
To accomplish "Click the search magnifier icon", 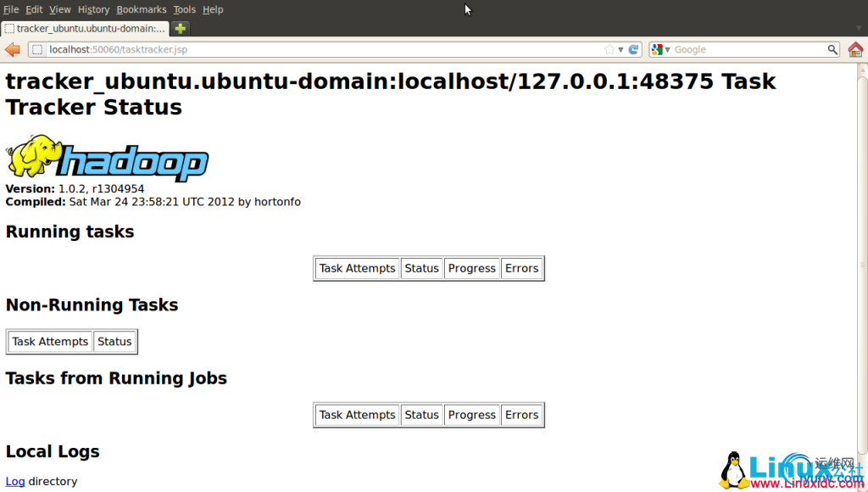I will [x=832, y=50].
